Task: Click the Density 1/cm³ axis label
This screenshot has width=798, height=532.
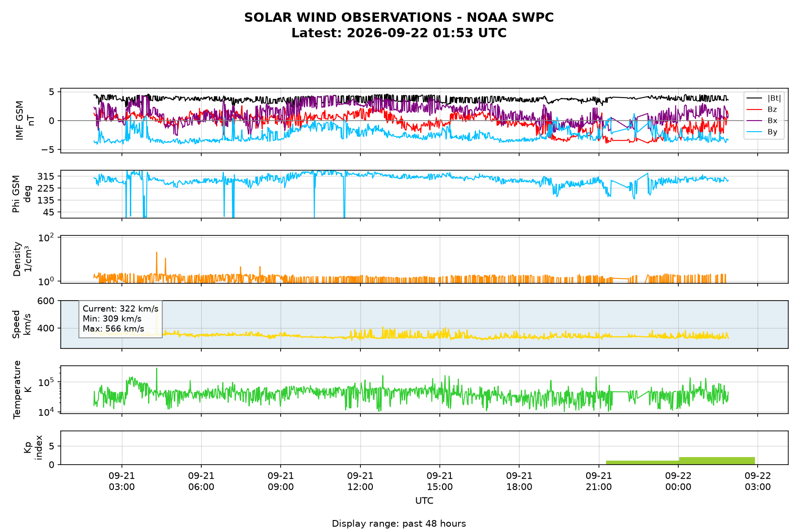Action: point(22,259)
